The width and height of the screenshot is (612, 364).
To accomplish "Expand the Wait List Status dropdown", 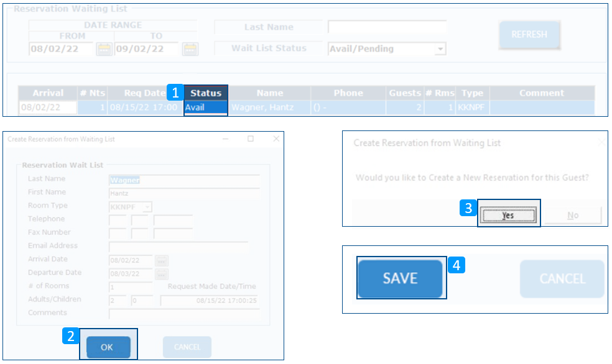I will click(x=440, y=49).
